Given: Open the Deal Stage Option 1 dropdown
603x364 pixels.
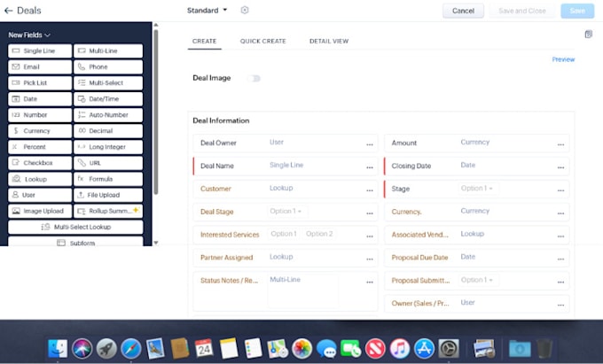Looking at the screenshot, I should point(286,211).
